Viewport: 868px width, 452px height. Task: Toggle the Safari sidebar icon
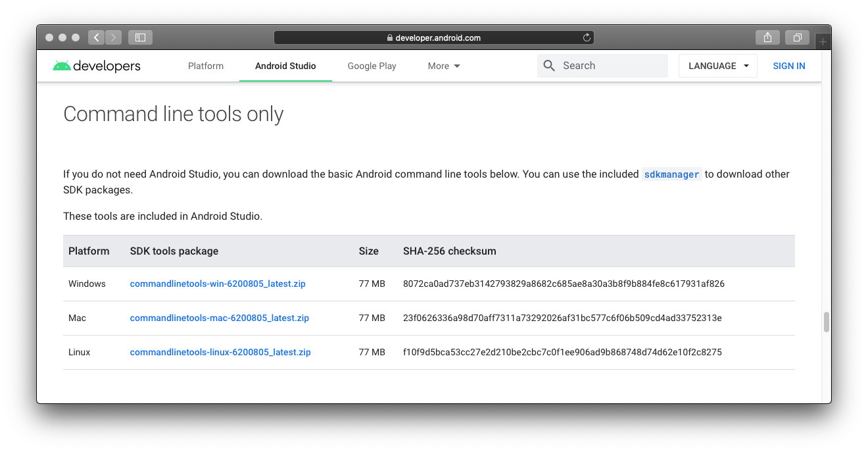pyautogui.click(x=140, y=38)
